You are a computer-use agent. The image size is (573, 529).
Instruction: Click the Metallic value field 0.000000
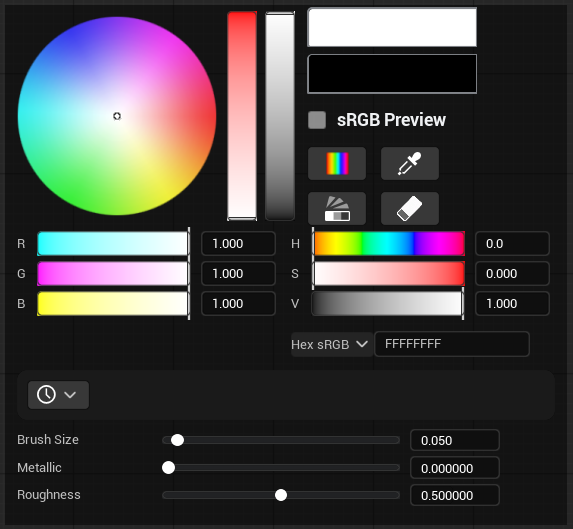click(x=455, y=468)
